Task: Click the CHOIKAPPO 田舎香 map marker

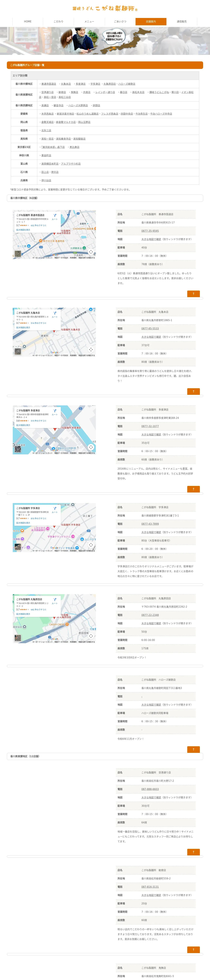Action: pos(95,229)
